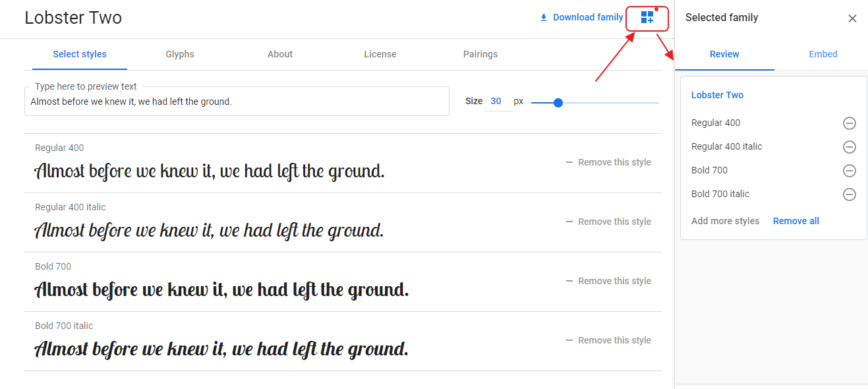Click Remove this style for Bold 700
Image resolution: width=868 pixels, height=389 pixels.
click(608, 281)
